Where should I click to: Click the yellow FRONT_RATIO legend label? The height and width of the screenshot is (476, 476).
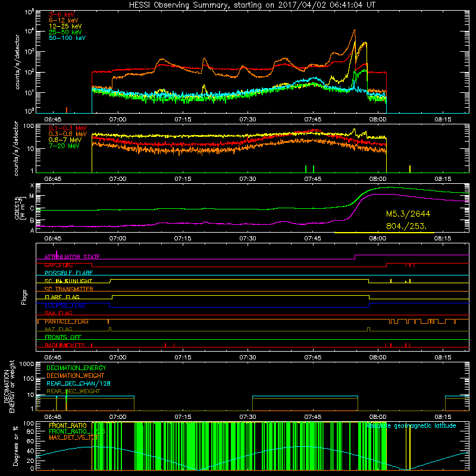click(68, 425)
